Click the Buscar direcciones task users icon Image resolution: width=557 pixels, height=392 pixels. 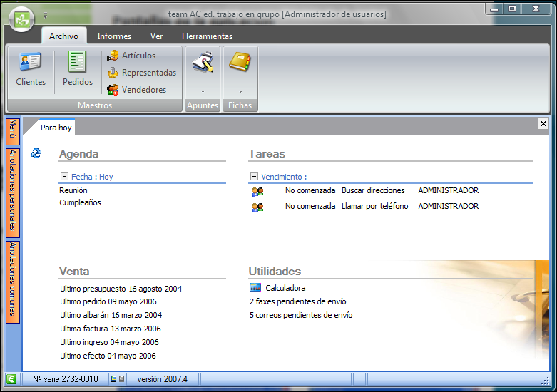257,192
